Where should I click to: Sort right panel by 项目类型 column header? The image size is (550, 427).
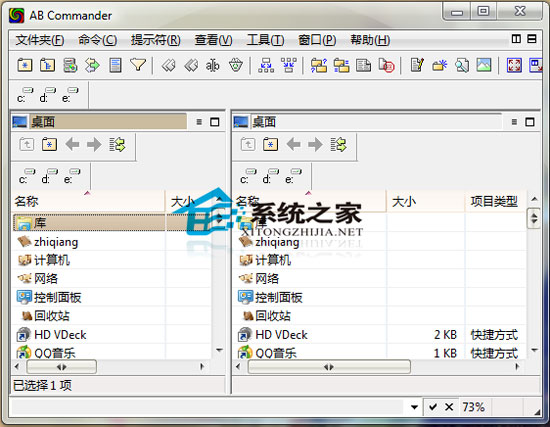pos(495,202)
